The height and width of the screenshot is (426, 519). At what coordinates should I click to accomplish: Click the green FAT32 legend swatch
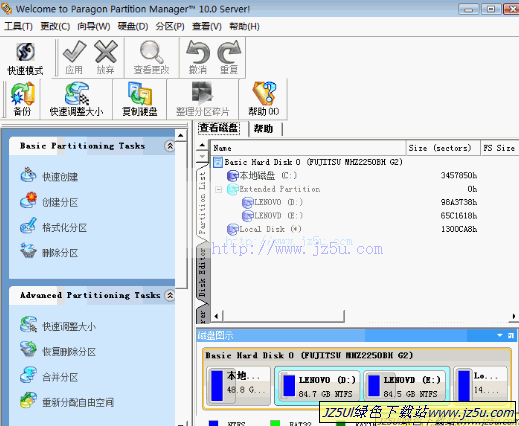point(275,423)
